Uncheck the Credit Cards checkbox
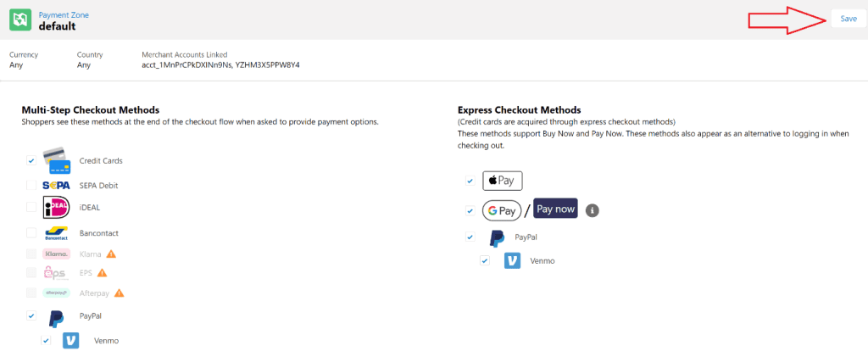This screenshot has height=357, width=868. click(x=31, y=160)
